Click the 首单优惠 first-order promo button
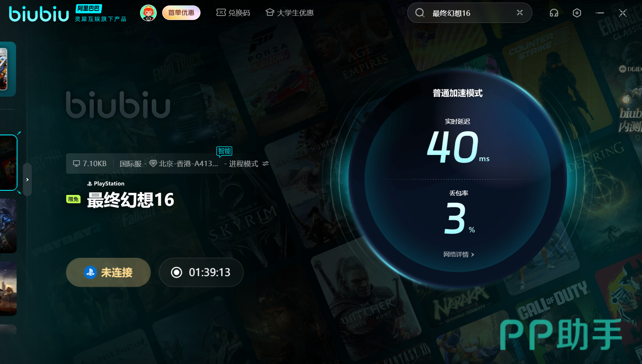This screenshot has width=642, height=364. point(181,13)
